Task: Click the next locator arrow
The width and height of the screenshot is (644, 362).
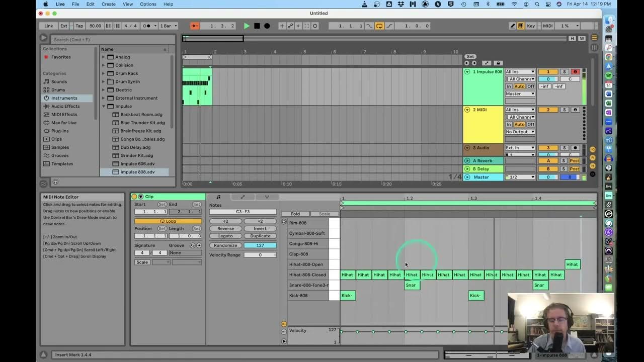Action: (x=473, y=63)
